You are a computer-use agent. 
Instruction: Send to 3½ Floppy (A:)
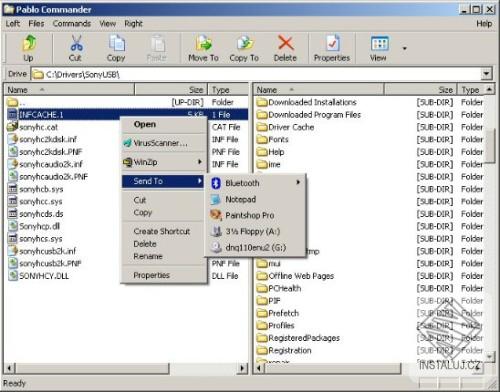point(255,231)
